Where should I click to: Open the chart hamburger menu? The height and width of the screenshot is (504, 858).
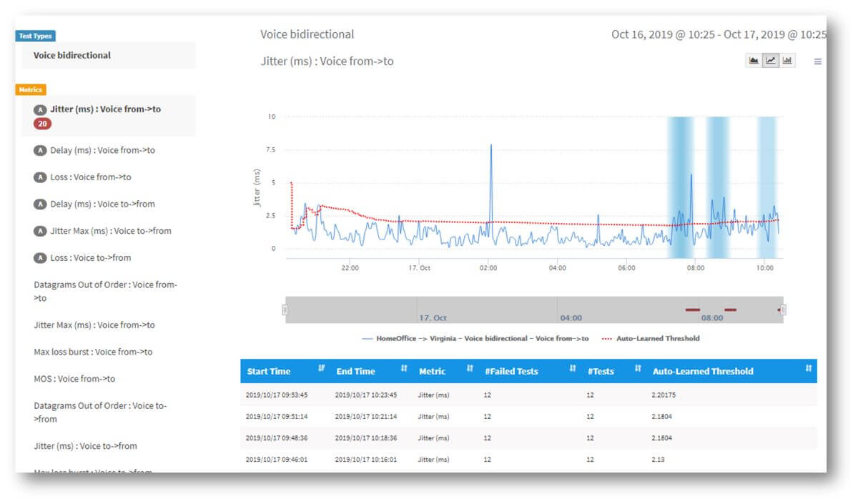click(817, 61)
